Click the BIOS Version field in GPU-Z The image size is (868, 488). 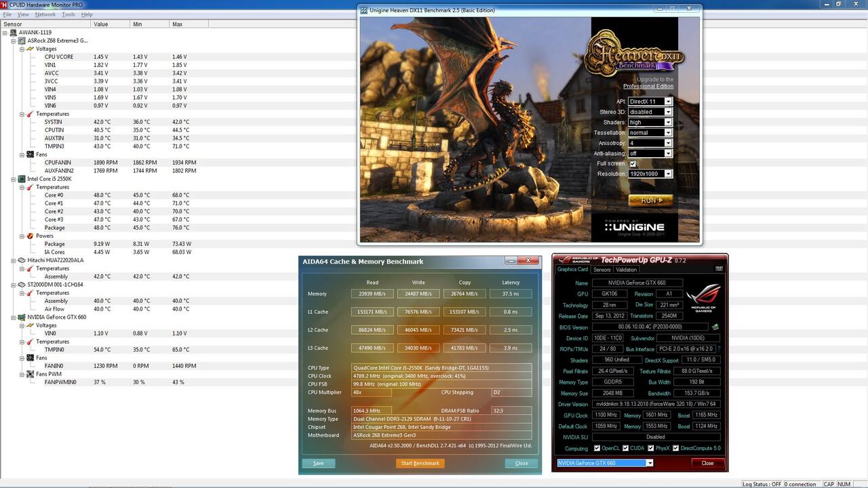point(650,327)
